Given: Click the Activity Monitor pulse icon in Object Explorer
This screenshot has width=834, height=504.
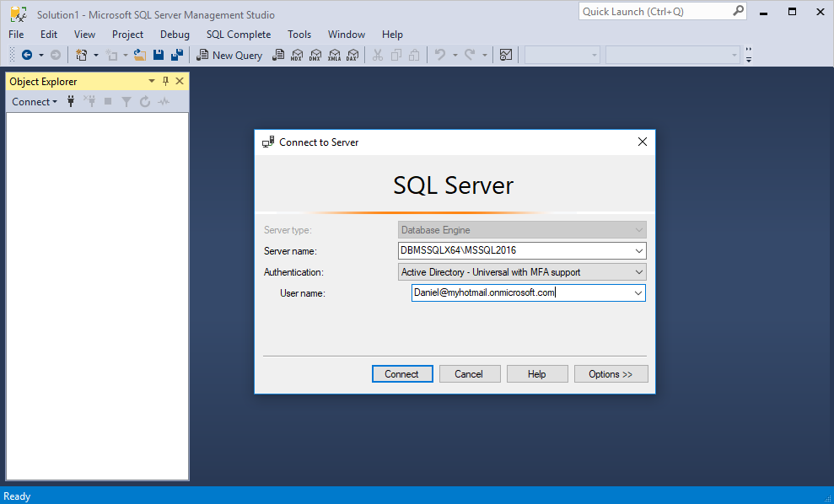Looking at the screenshot, I should tap(164, 101).
